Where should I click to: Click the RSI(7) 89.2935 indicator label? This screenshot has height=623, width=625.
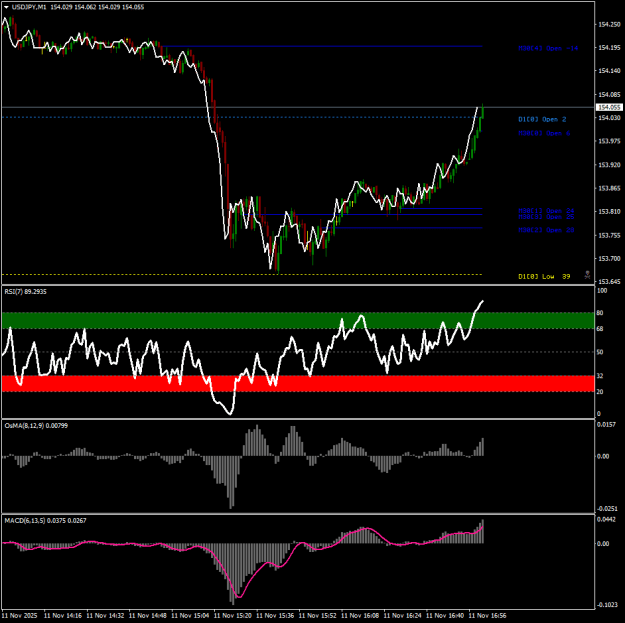[26, 292]
